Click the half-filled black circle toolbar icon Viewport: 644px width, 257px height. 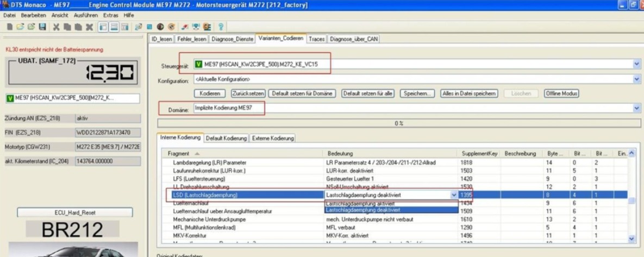tap(161, 27)
